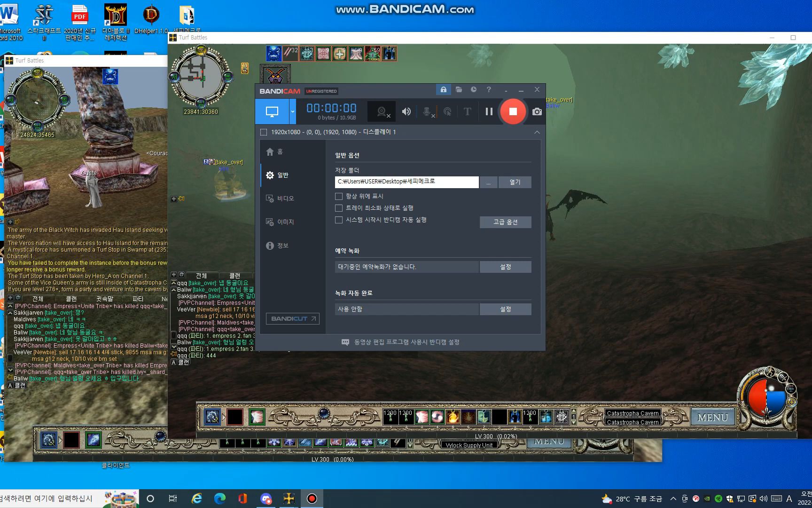This screenshot has width=812, height=508.
Task: Click the capture area selection rectangle icon
Action: 264,132
